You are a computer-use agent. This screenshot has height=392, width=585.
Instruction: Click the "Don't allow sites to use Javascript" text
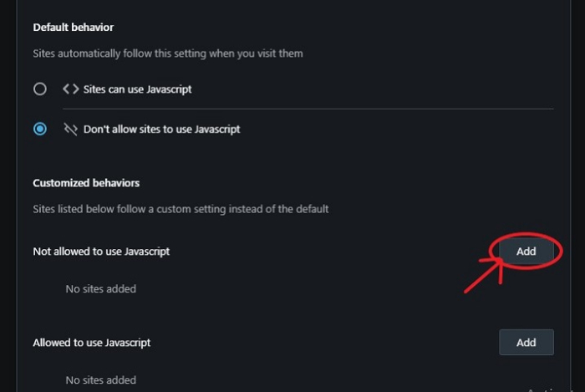tap(162, 130)
